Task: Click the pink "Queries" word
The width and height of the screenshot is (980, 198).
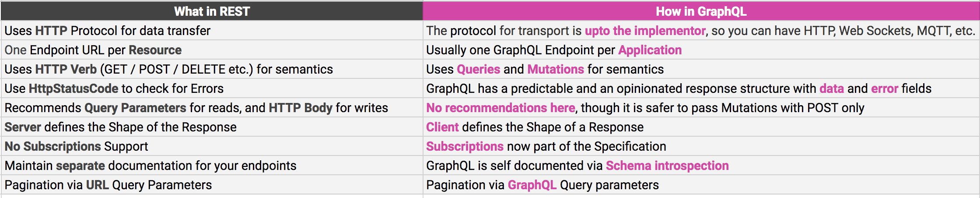Action: (x=478, y=69)
